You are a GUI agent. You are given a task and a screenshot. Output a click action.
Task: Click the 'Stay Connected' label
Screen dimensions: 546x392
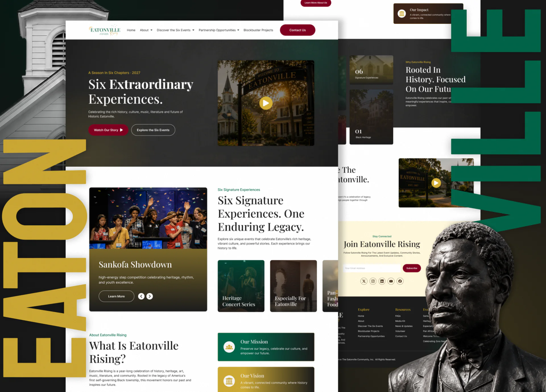point(382,236)
